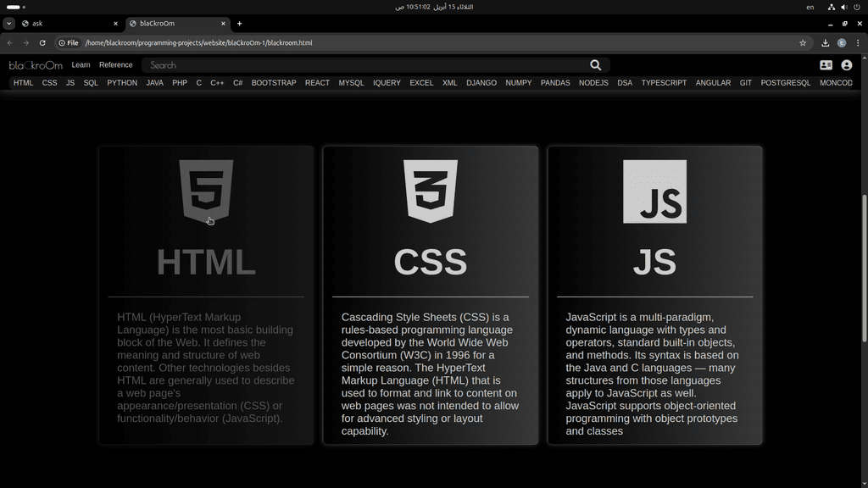Open the power system menu icon
This screenshot has height=488, width=868.
point(857,7)
